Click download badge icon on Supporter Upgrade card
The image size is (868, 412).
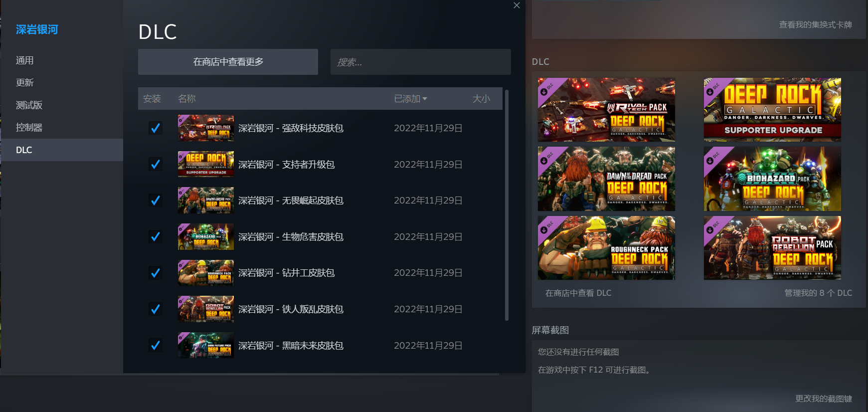710,92
